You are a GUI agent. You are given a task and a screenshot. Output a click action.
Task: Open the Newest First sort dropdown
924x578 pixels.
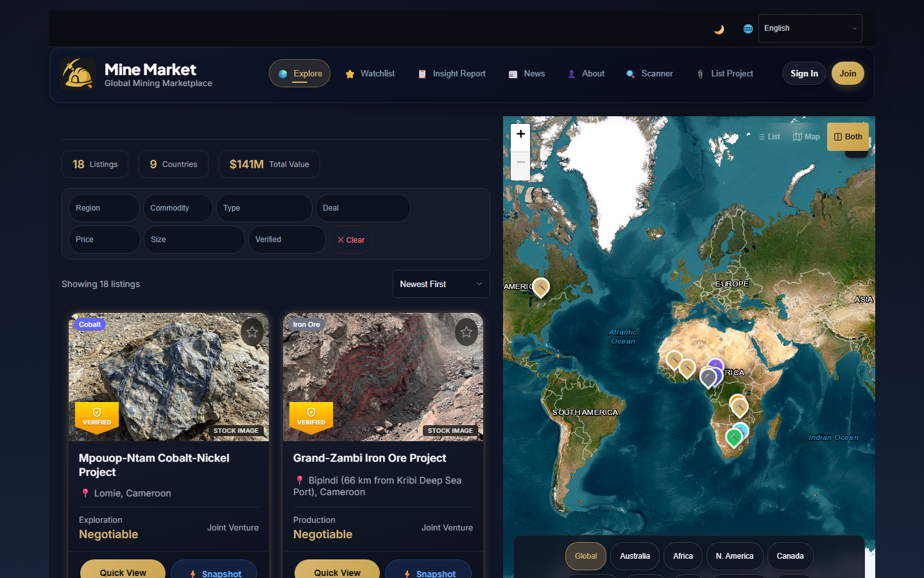click(x=441, y=284)
